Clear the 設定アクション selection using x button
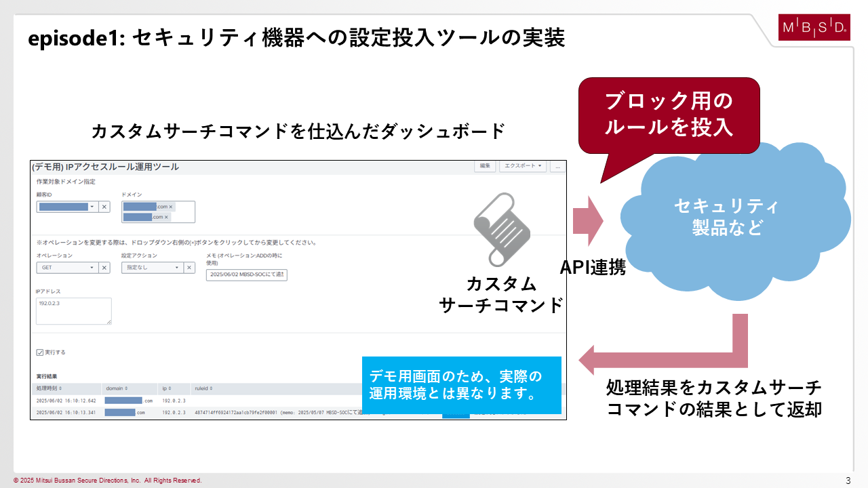868x488 pixels. [189, 268]
